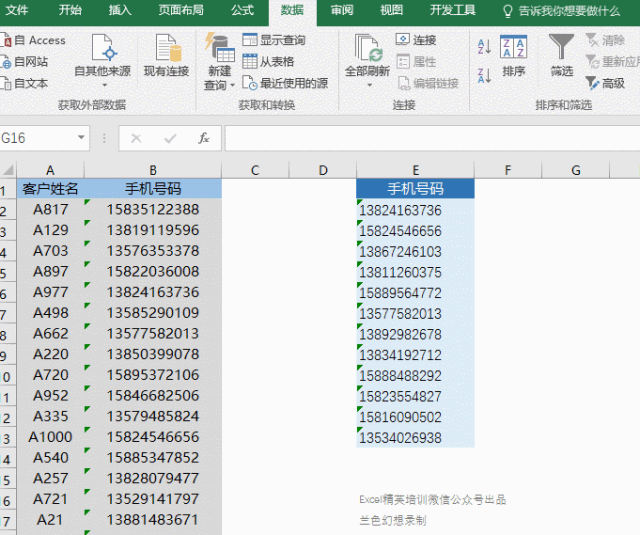Image resolution: width=640 pixels, height=535 pixels.
Task: Click column B header cell 手机号码
Action: tap(153, 189)
